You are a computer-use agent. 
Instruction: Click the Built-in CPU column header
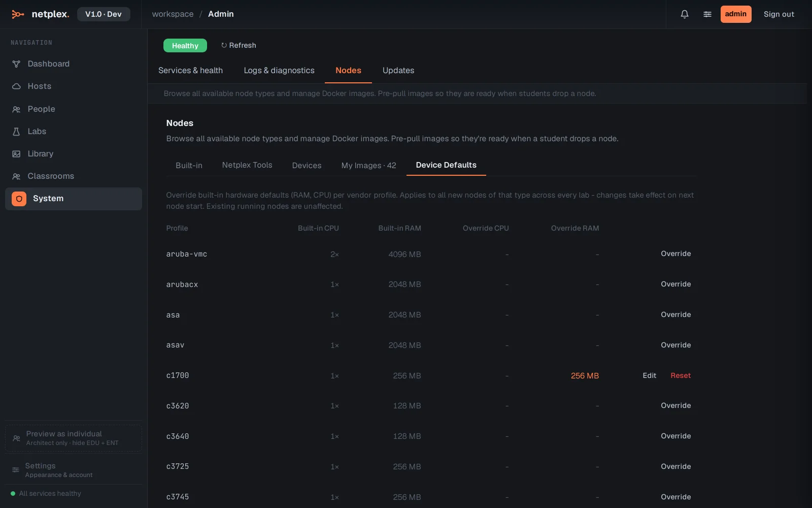pyautogui.click(x=318, y=228)
